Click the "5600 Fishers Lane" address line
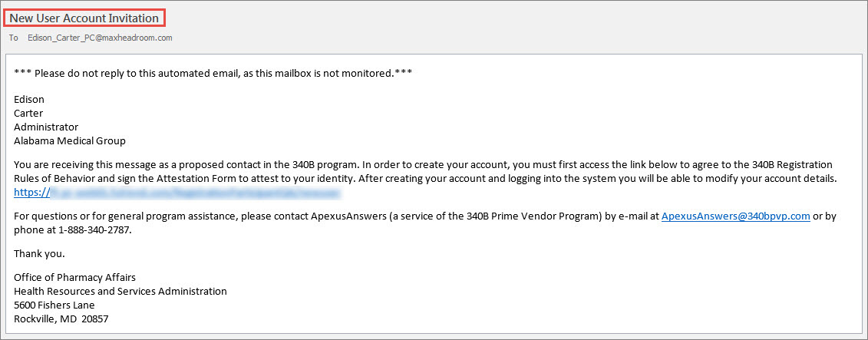This screenshot has width=868, height=340. 54,305
